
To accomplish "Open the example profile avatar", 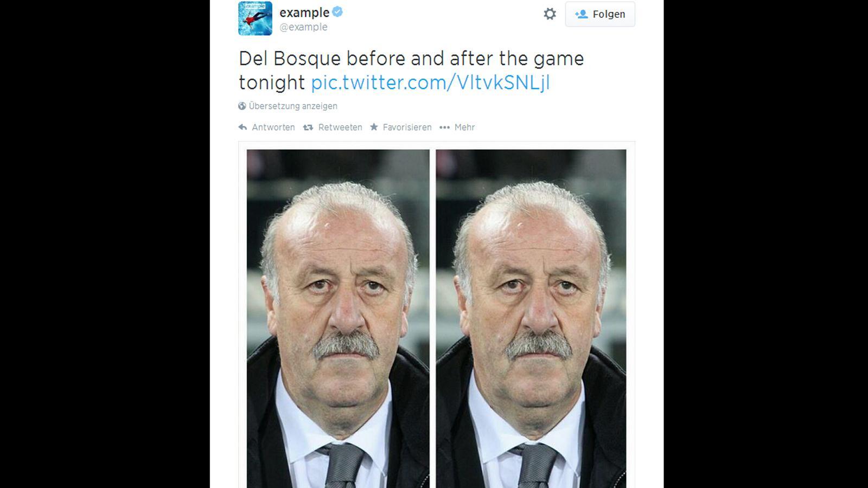I will [x=255, y=18].
